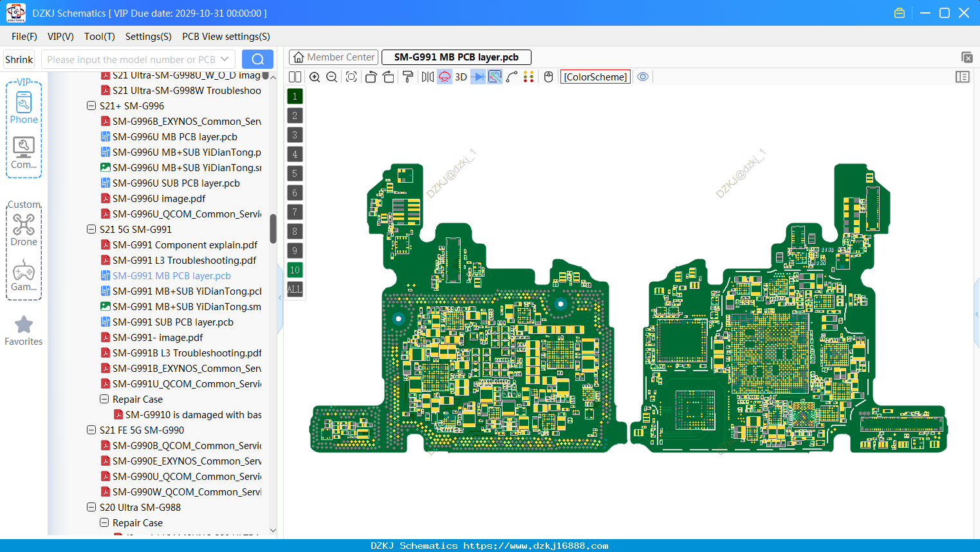This screenshot has width=980, height=552.
Task: Open SM-G996U image.pdf
Action: tap(159, 198)
